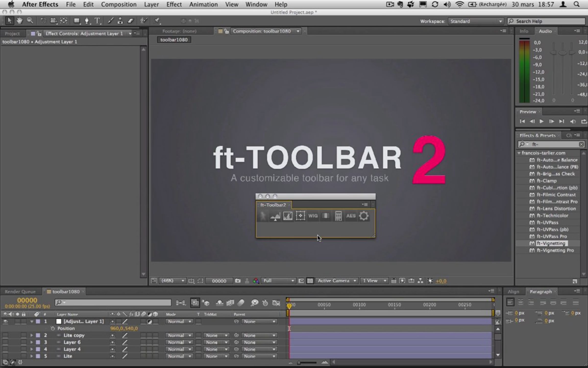Select the Pen tool

pos(87,21)
